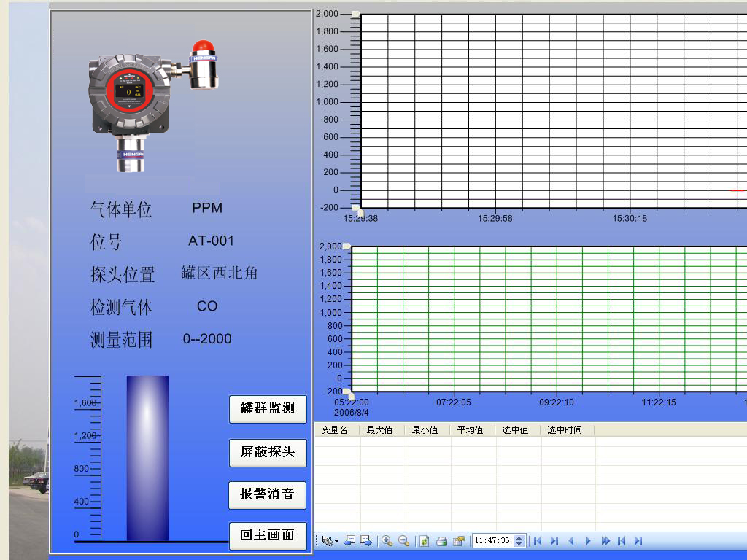Screen dimensions: 747x560
Task: Silence the alarm with 报警消音
Action: [x=268, y=494]
